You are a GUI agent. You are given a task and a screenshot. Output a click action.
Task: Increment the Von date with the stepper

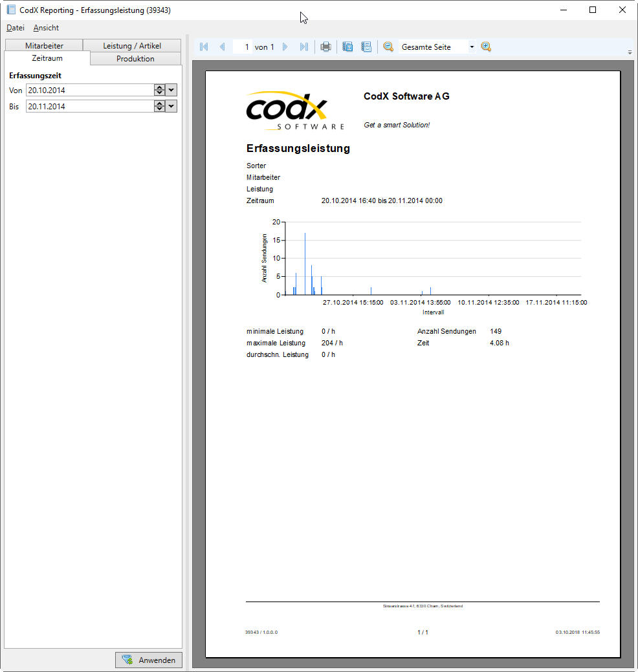click(x=159, y=88)
